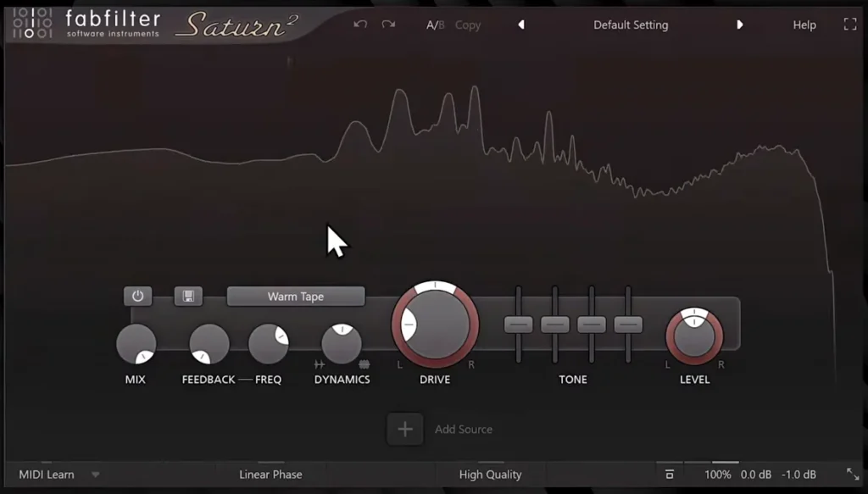
Task: Click the large Drive knob
Action: pyautogui.click(x=435, y=325)
